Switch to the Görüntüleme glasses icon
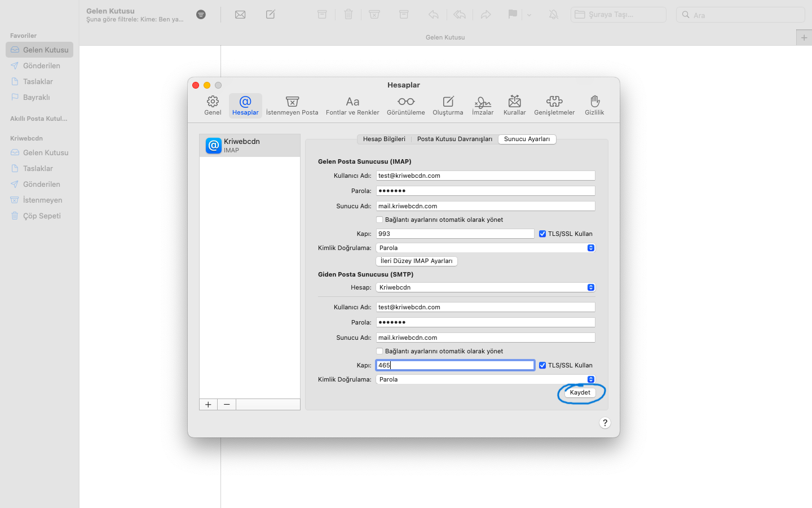Screen dimensions: 812x508 click(405, 105)
